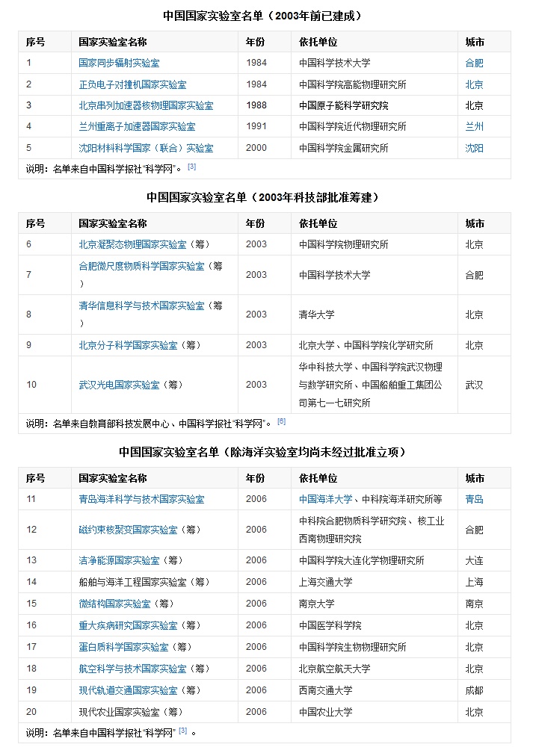Click the 合肥 city link in row 1

tap(474, 63)
